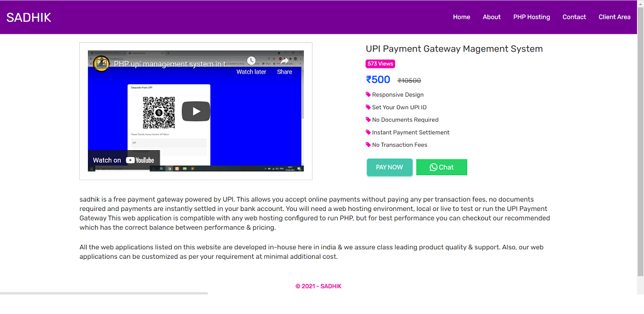This screenshot has height=314, width=644.
Task: Click the 'Instant Payment Settlement' feature text
Action: [x=411, y=133]
